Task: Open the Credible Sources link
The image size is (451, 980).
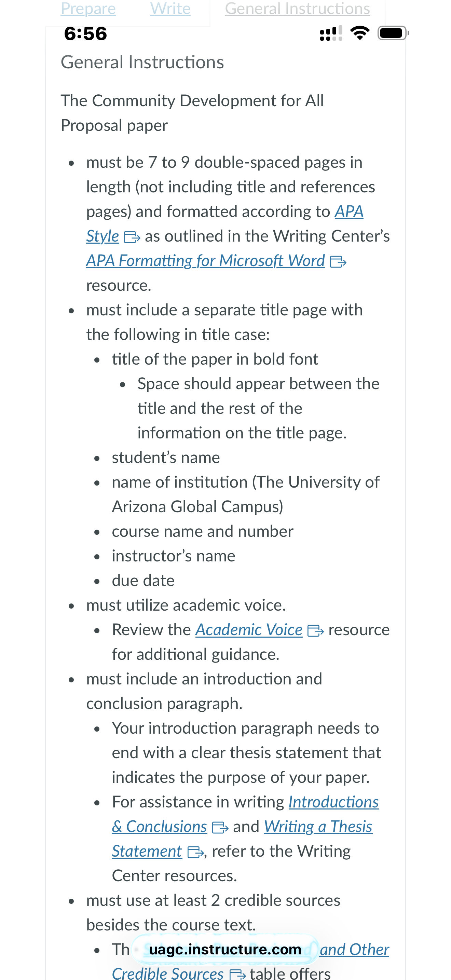Action: pos(168,973)
